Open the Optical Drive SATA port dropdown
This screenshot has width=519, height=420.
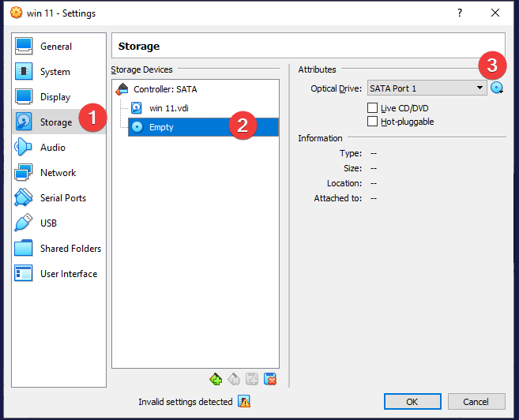[x=427, y=88]
